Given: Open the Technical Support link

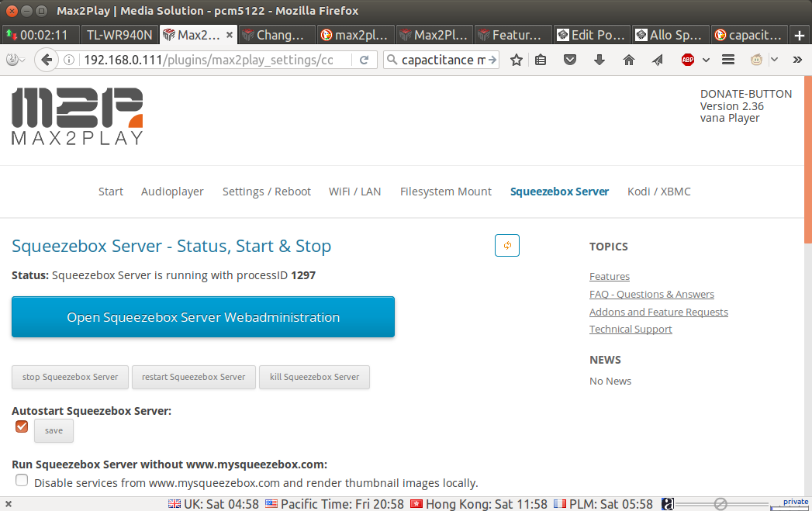Looking at the screenshot, I should pos(631,330).
